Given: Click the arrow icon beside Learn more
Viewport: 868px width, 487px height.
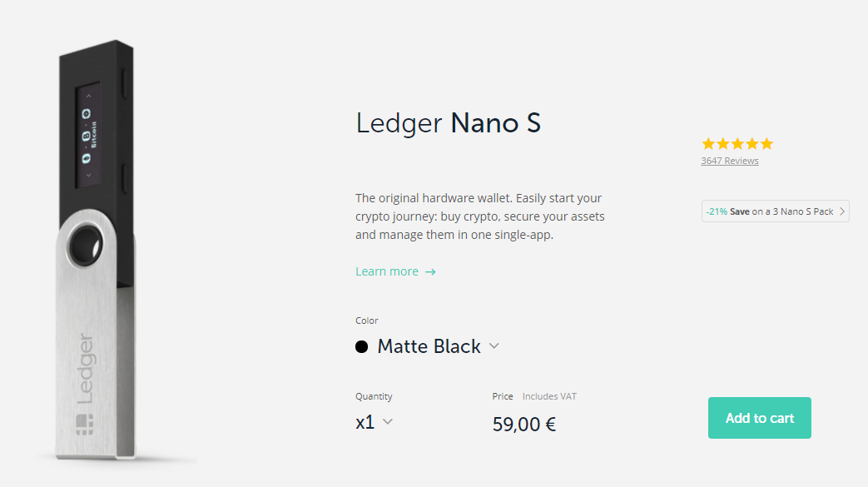Looking at the screenshot, I should [430, 271].
